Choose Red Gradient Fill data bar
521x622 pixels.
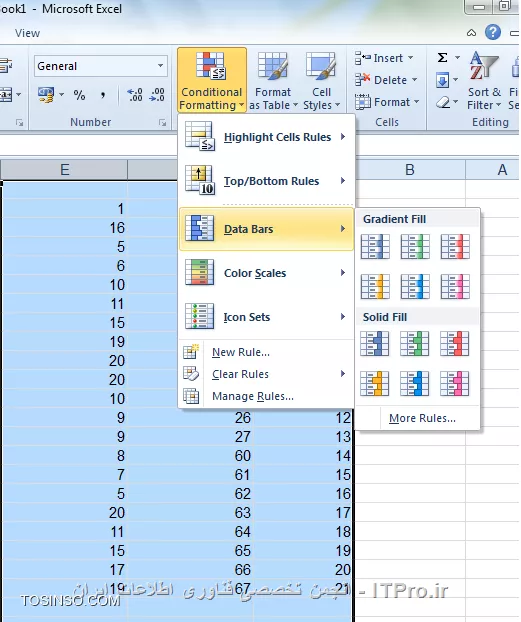(455, 247)
